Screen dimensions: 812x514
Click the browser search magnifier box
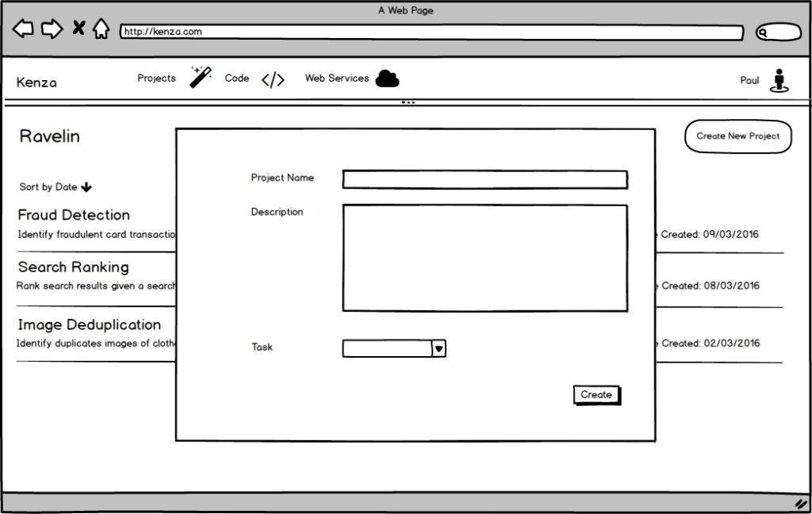click(x=778, y=33)
